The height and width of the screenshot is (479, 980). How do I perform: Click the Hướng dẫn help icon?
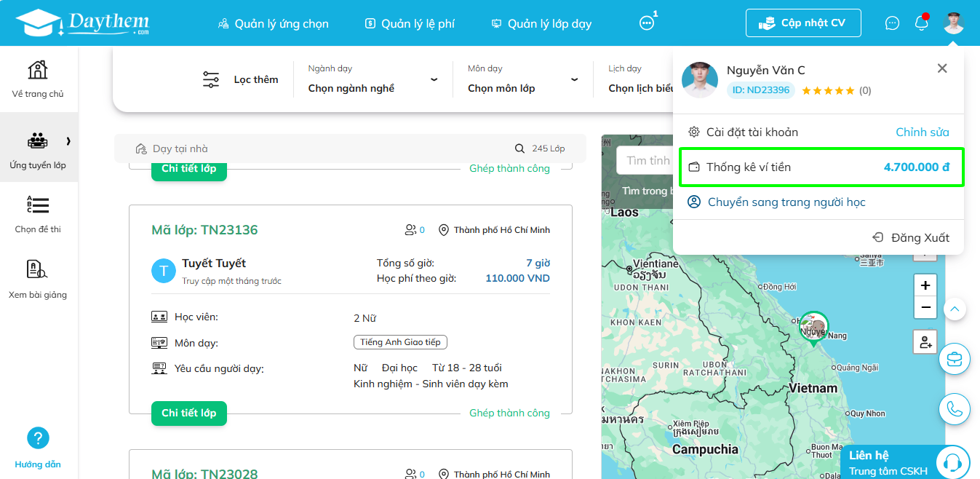point(38,438)
